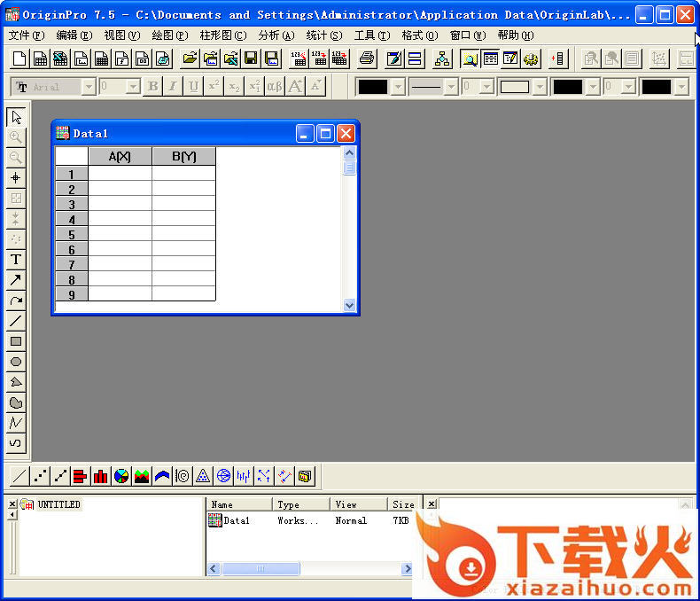This screenshot has width=700, height=601.
Task: Select the Polygon drawing tool
Action: click(x=16, y=382)
